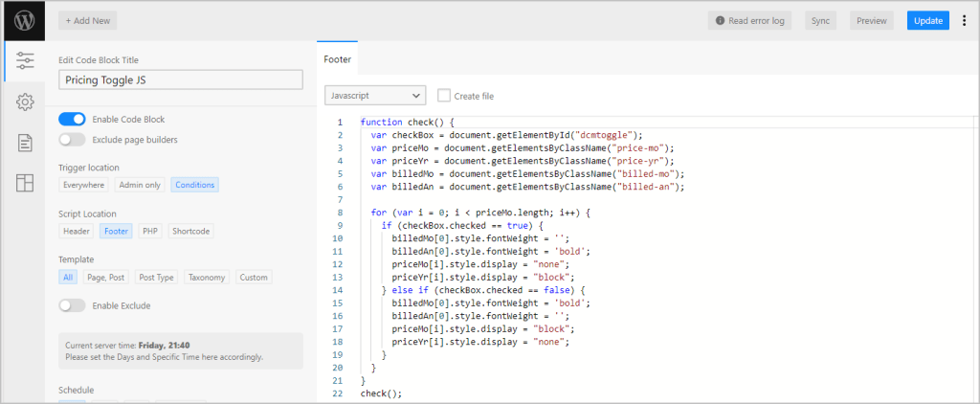This screenshot has width=980, height=404.
Task: Click the "price-mo" class name string
Action: point(636,148)
